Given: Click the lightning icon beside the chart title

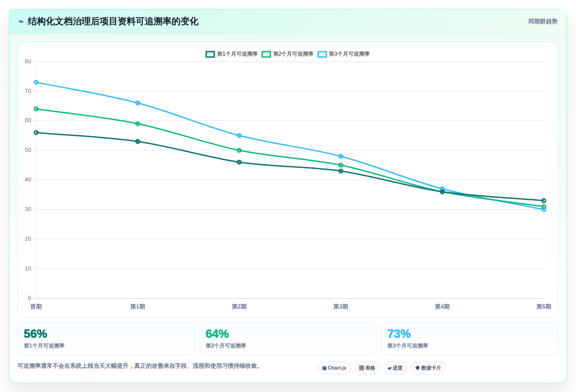Looking at the screenshot, I should tap(21, 22).
